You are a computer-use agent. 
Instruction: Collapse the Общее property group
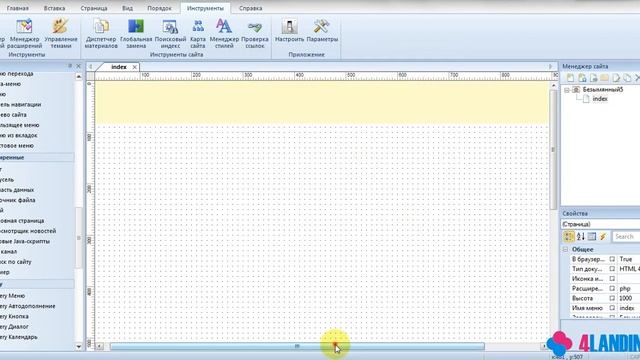pyautogui.click(x=565, y=249)
